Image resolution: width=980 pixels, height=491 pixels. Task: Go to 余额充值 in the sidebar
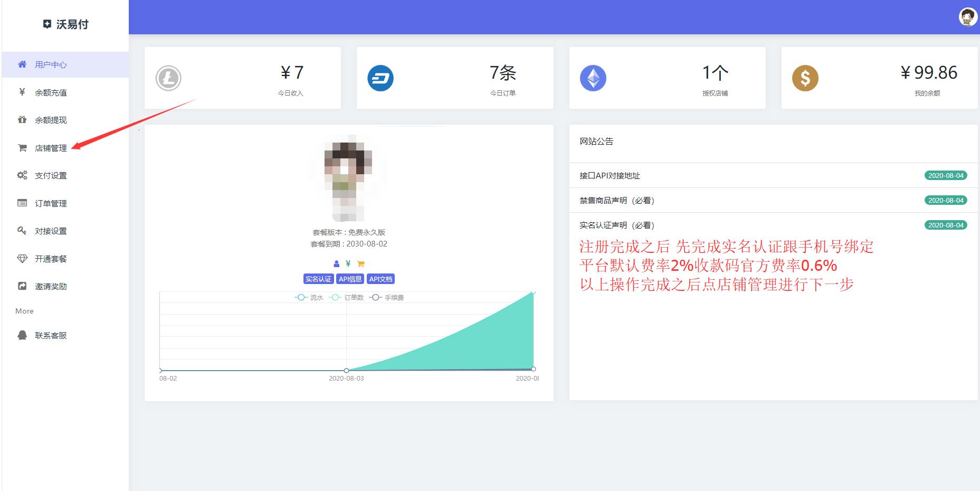[x=51, y=93]
